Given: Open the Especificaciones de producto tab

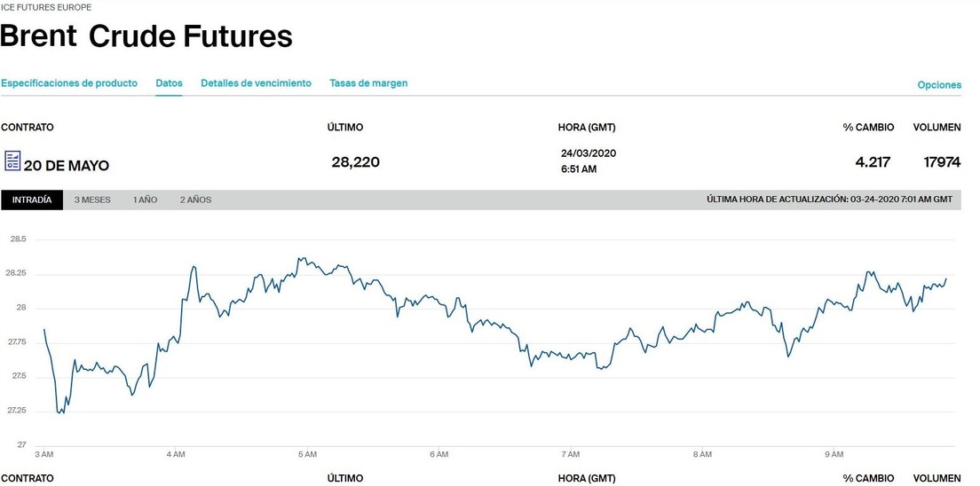Looking at the screenshot, I should pos(69,83).
